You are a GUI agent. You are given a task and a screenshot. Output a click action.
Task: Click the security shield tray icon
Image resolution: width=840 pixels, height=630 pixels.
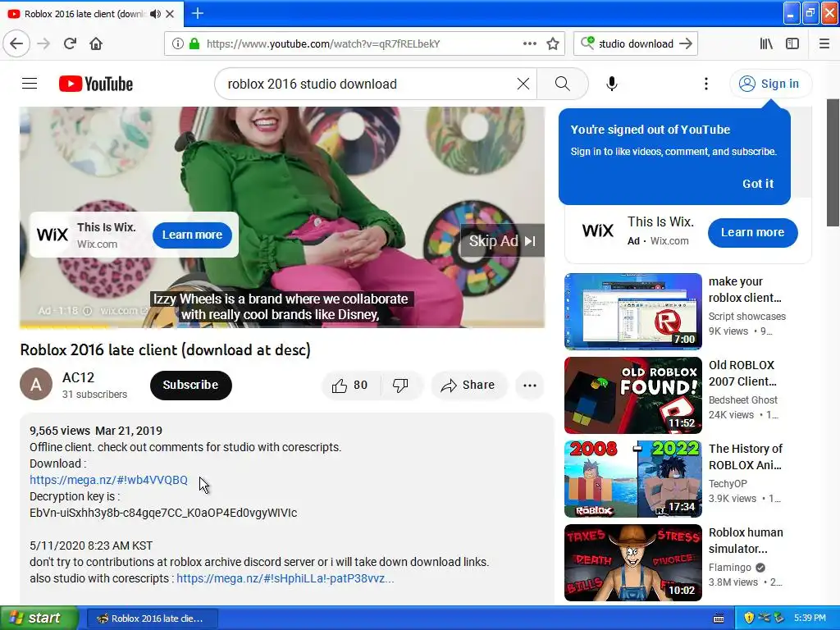(748, 618)
